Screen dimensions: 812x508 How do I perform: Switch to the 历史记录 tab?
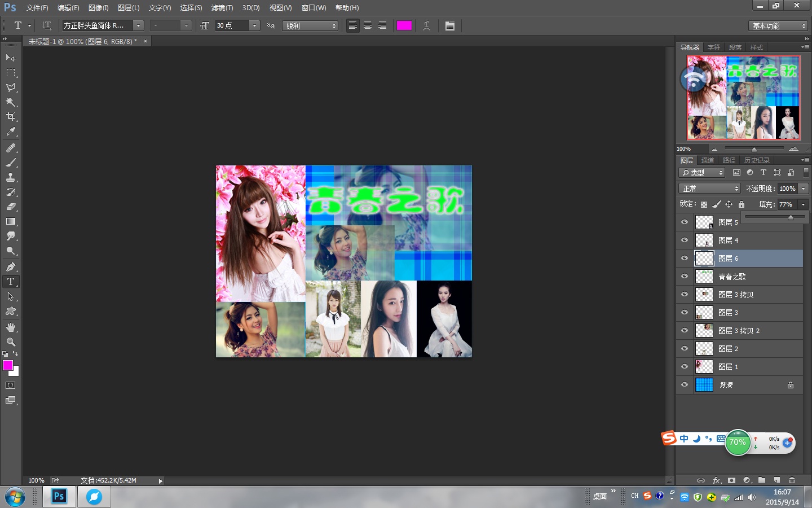[757, 160]
